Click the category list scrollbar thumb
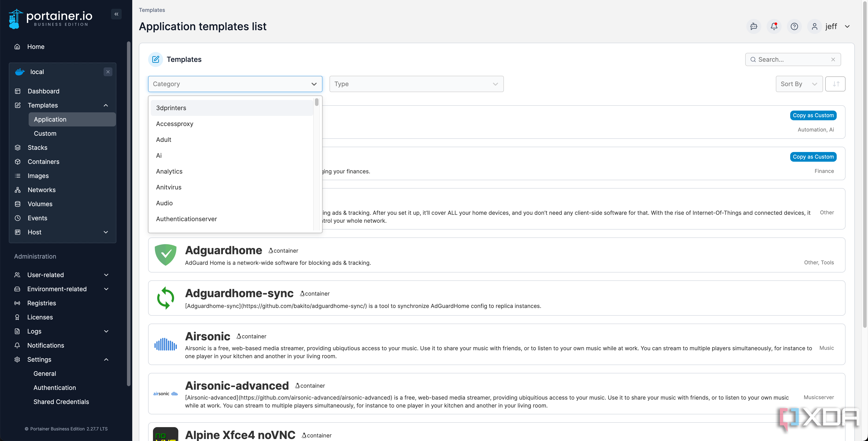 pos(317,102)
